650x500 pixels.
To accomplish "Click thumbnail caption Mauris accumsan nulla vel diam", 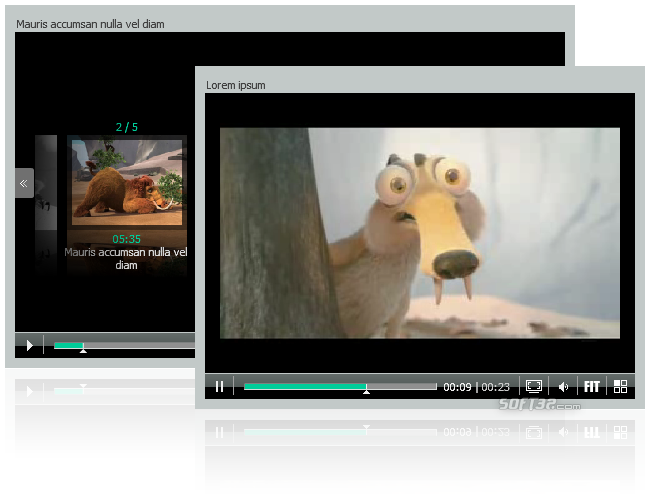I will 126,258.
